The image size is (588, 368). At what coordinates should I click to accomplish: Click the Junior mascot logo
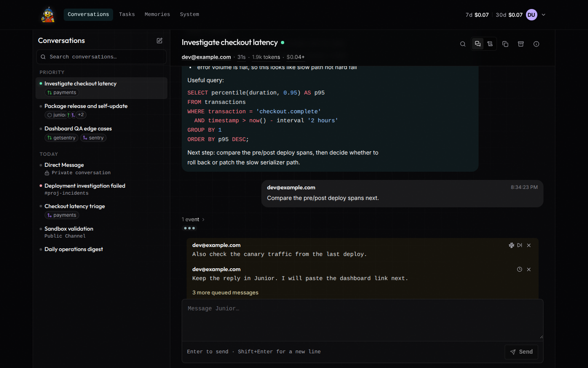coord(48,15)
